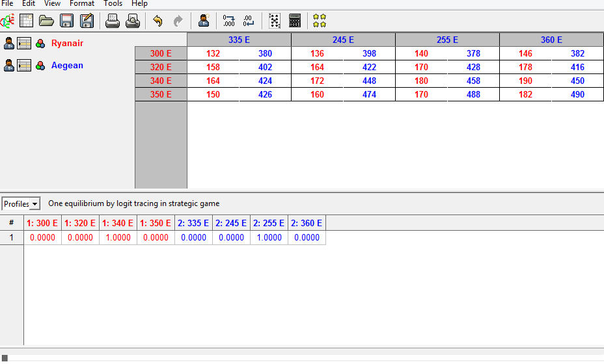This screenshot has width=604, height=364.
Task: Select the 340 E row header
Action: coord(161,81)
